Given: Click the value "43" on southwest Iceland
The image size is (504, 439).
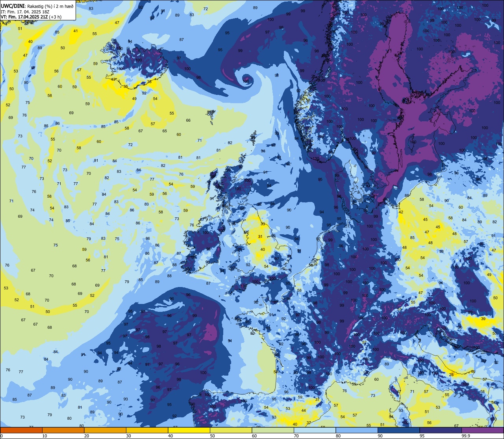Looking at the screenshot, I should click(x=113, y=80).
